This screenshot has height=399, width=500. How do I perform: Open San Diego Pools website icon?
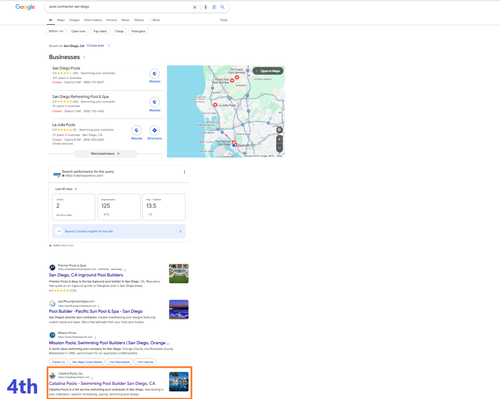click(154, 73)
